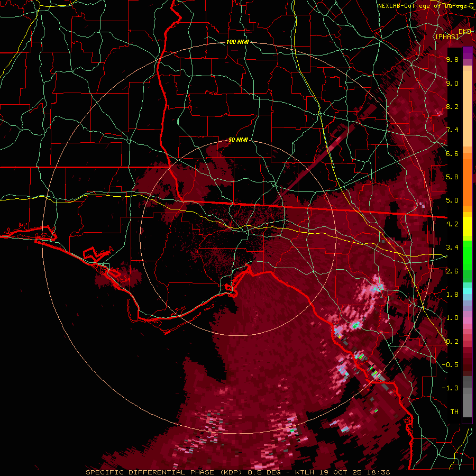Screen dimensions: 476x476
Task: Click the '18:38' timestamp in the caption
Action: (x=379, y=472)
